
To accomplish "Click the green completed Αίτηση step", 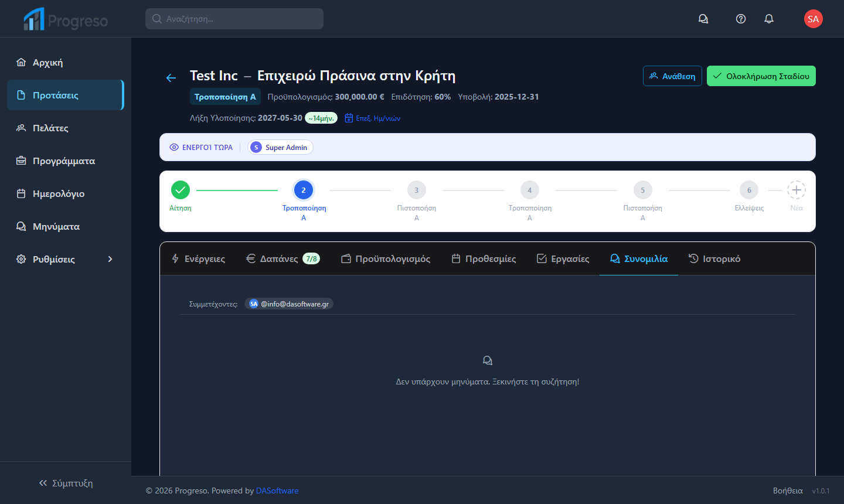I will 181,190.
